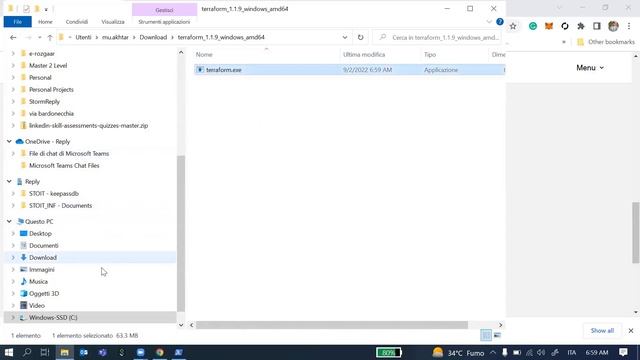Viewport: 640px width, 360px height.
Task: Select Personal Projects folder
Action: pyautogui.click(x=51, y=89)
